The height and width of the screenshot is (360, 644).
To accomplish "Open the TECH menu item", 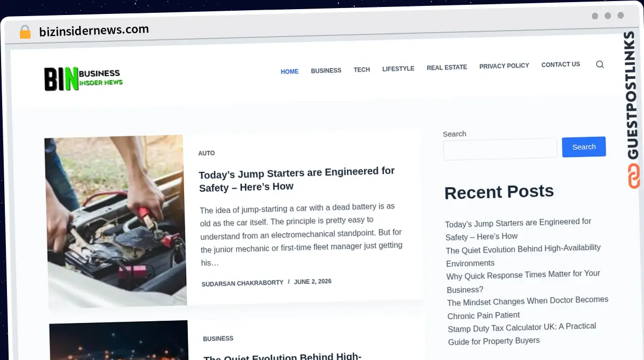I will pos(362,70).
